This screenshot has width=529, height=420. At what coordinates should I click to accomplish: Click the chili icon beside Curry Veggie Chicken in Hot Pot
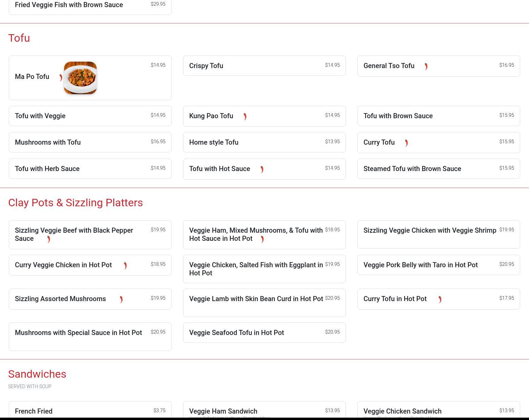125,266
